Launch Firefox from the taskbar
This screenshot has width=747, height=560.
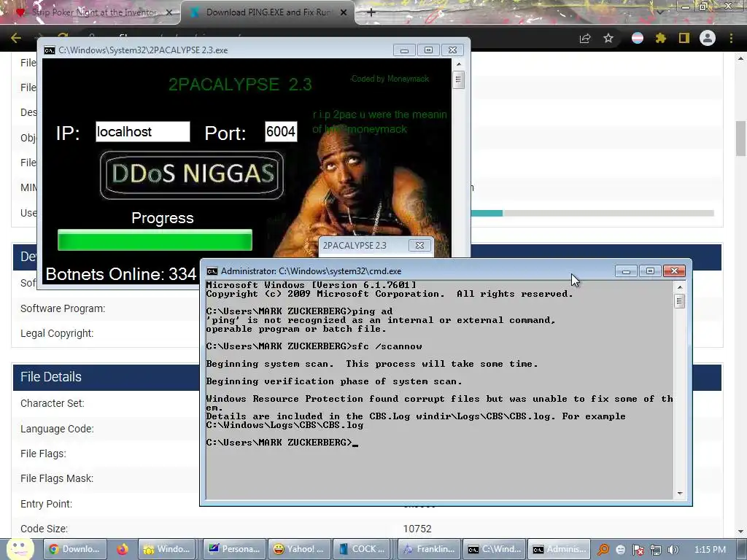[x=123, y=549]
